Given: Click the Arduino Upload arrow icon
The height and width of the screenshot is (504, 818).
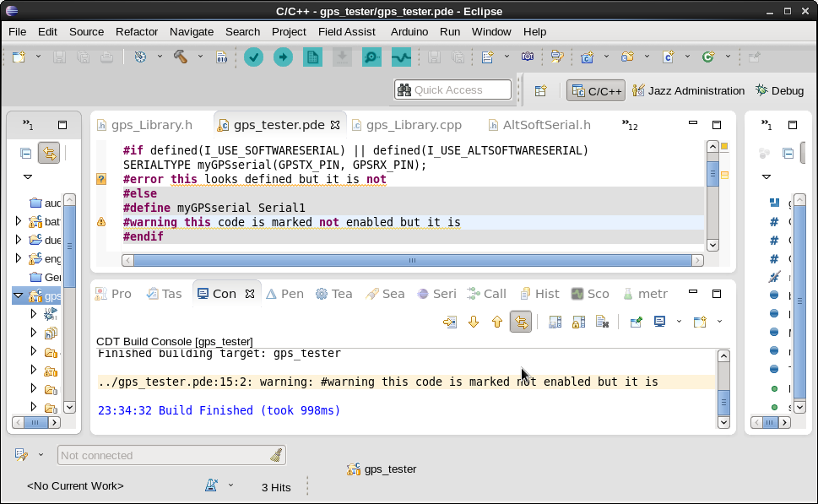Looking at the screenshot, I should click(x=283, y=57).
